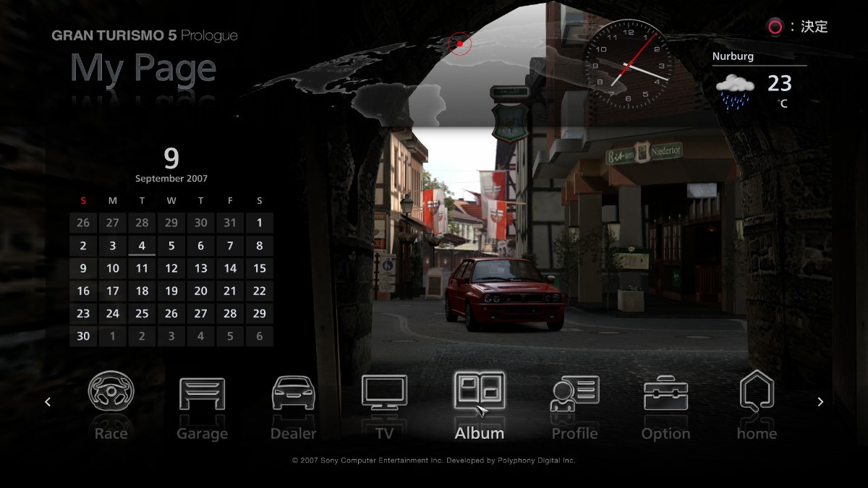Click the red Lancia car in the scene
The width and height of the screenshot is (868, 488).
504,293
